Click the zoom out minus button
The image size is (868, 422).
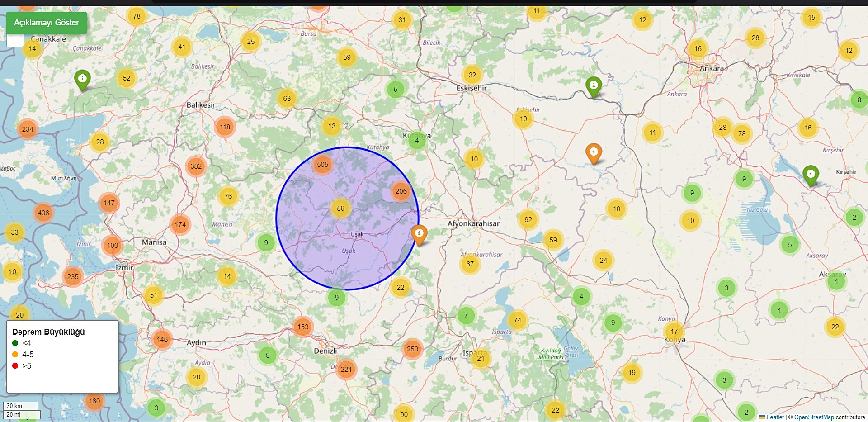coord(15,39)
